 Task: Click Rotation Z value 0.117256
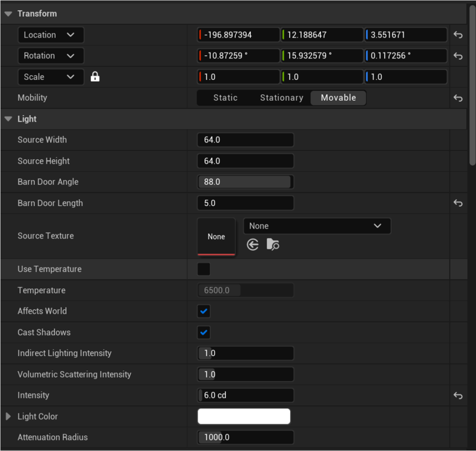405,56
